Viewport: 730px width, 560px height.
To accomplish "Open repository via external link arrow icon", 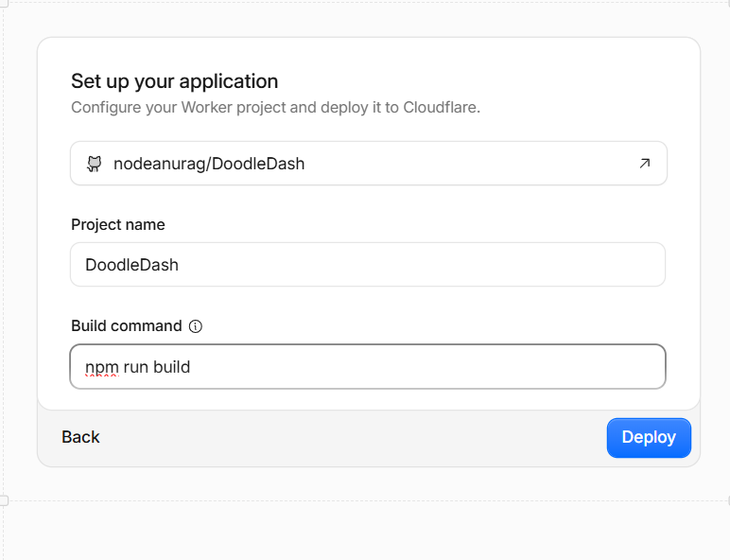I will [x=644, y=164].
